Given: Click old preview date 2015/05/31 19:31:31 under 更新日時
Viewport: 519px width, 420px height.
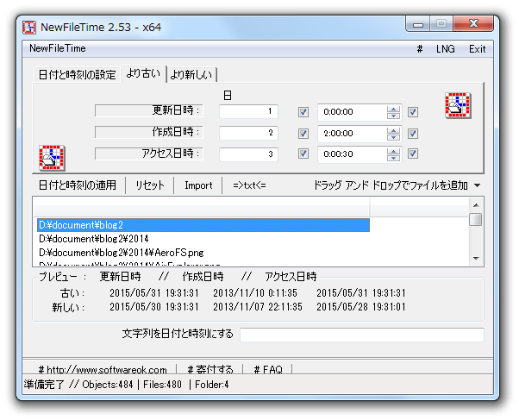Looking at the screenshot, I should [154, 293].
